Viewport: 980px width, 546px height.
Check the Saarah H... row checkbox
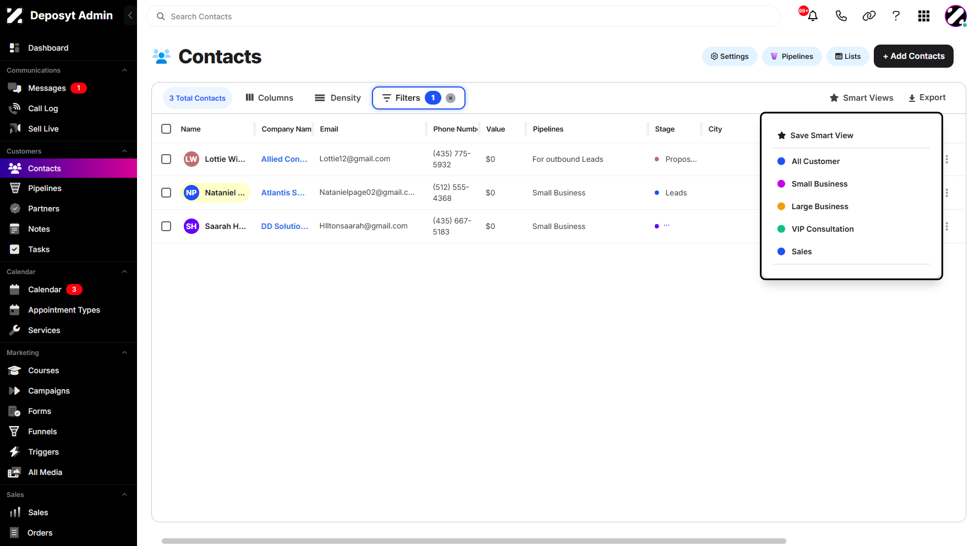point(166,226)
